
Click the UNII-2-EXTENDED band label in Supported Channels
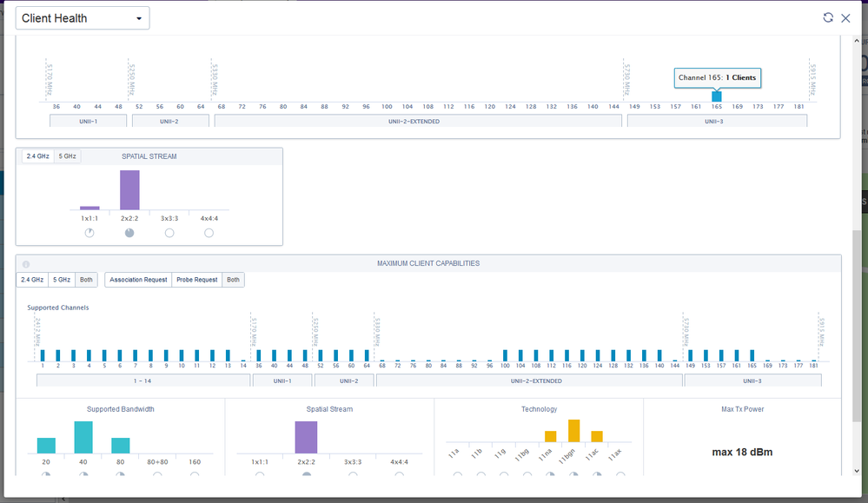click(x=536, y=381)
